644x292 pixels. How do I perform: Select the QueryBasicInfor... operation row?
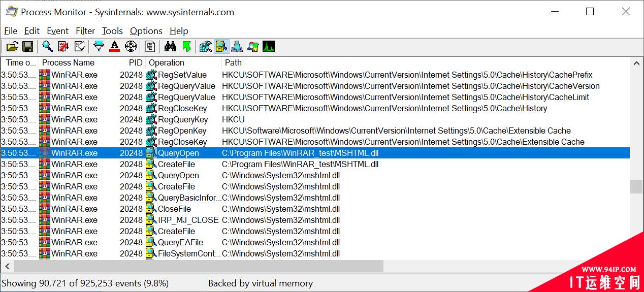pyautogui.click(x=315, y=198)
